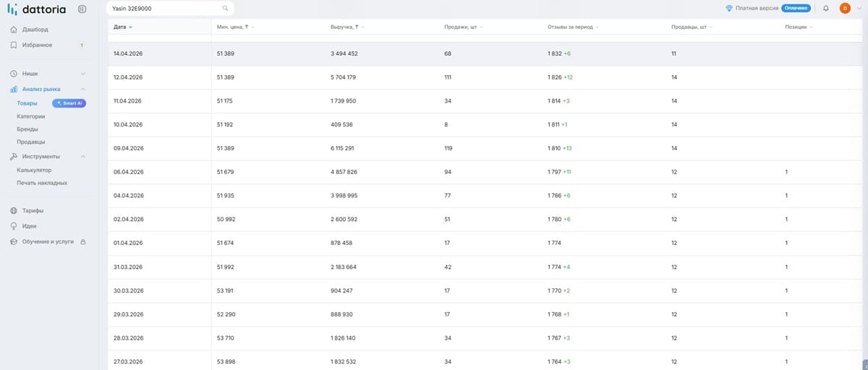Sort by Продажи, шт column
The image size is (868, 370).
pos(464,27)
